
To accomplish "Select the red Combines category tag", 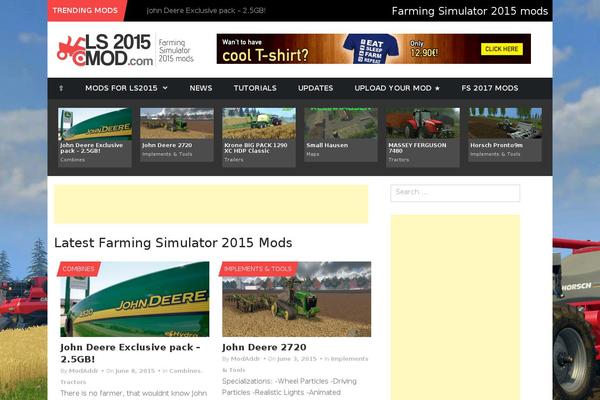I will [x=78, y=269].
